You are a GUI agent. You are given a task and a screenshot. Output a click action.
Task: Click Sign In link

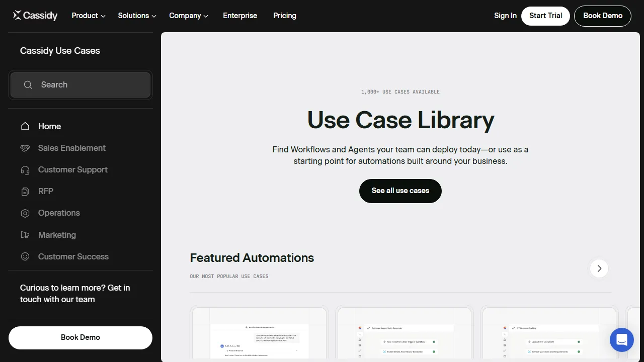coord(505,16)
